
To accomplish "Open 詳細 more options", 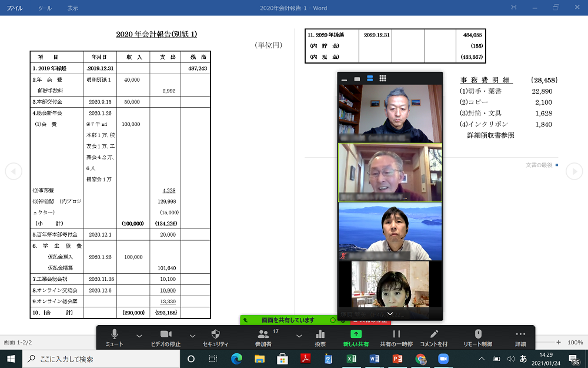I will 520,337.
